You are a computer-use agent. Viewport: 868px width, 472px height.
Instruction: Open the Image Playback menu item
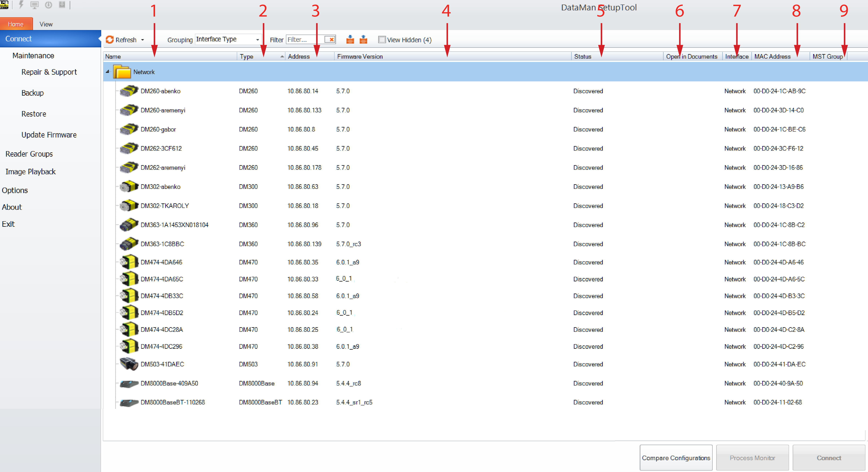pos(30,172)
